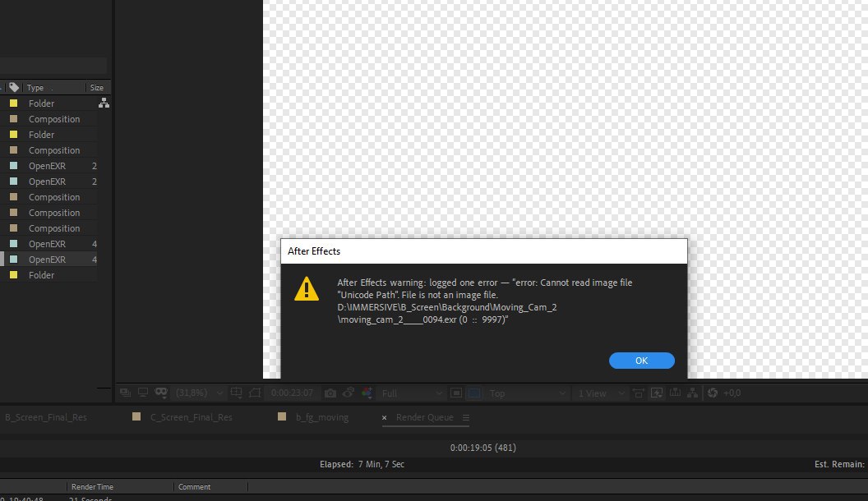
Task: Click C_Screen_Final_Res tab label color swatch
Action: 136,416
